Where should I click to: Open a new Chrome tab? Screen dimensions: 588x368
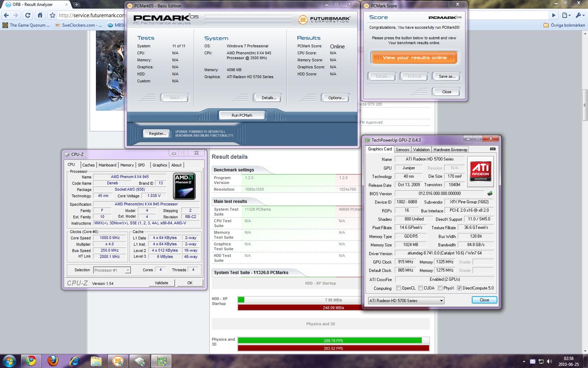76,4
